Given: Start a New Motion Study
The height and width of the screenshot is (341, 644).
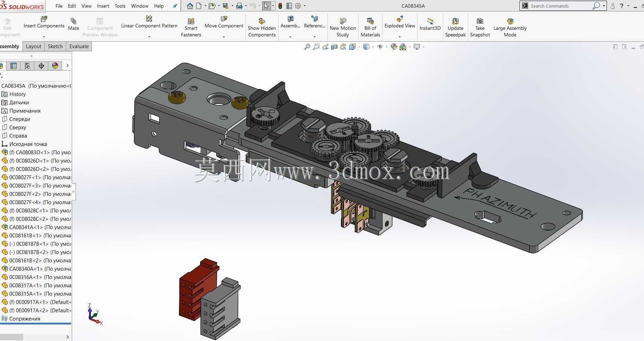Looking at the screenshot, I should [343, 27].
